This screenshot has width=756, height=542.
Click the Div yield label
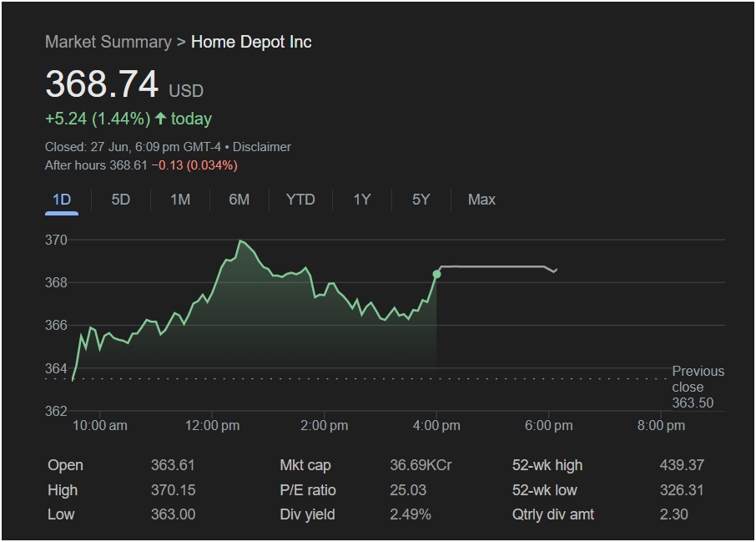pyautogui.click(x=307, y=514)
